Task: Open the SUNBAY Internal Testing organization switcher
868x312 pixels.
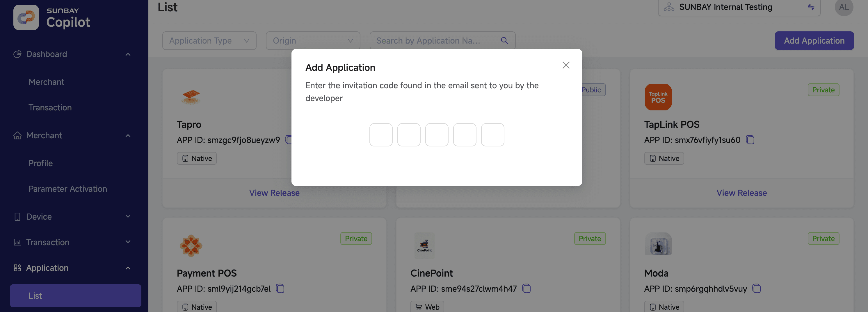Action: 739,7
